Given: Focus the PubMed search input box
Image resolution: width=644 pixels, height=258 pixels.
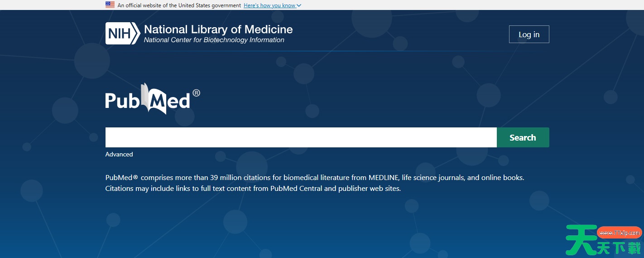Looking at the screenshot, I should tap(301, 137).
